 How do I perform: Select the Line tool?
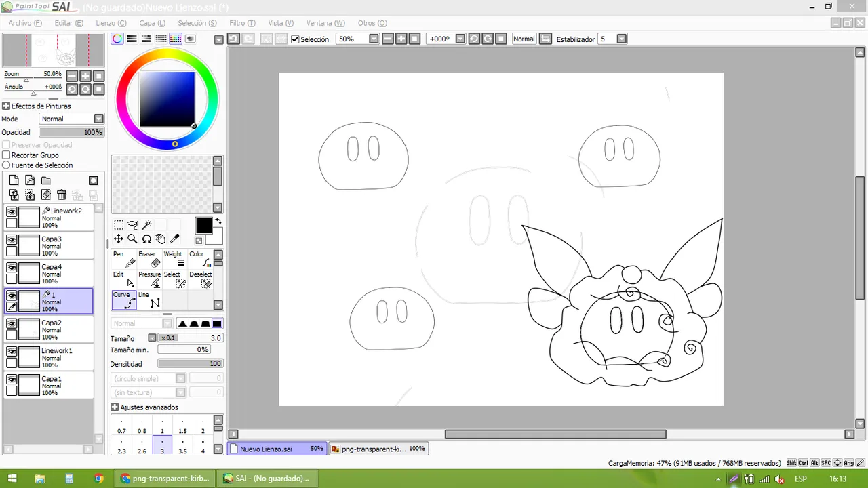click(x=150, y=300)
